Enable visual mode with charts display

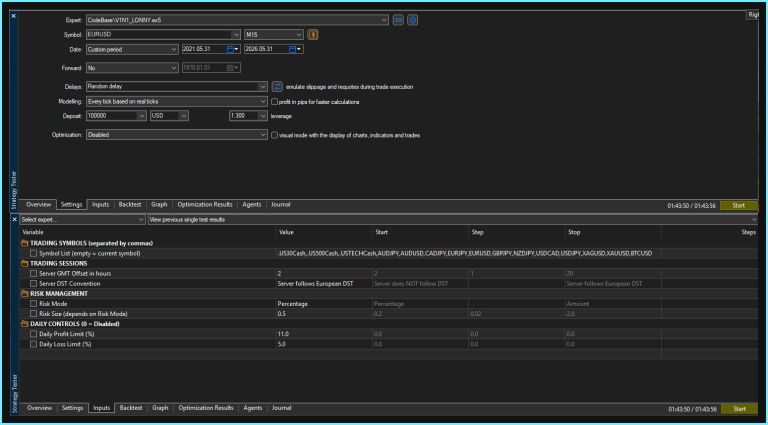click(x=275, y=135)
